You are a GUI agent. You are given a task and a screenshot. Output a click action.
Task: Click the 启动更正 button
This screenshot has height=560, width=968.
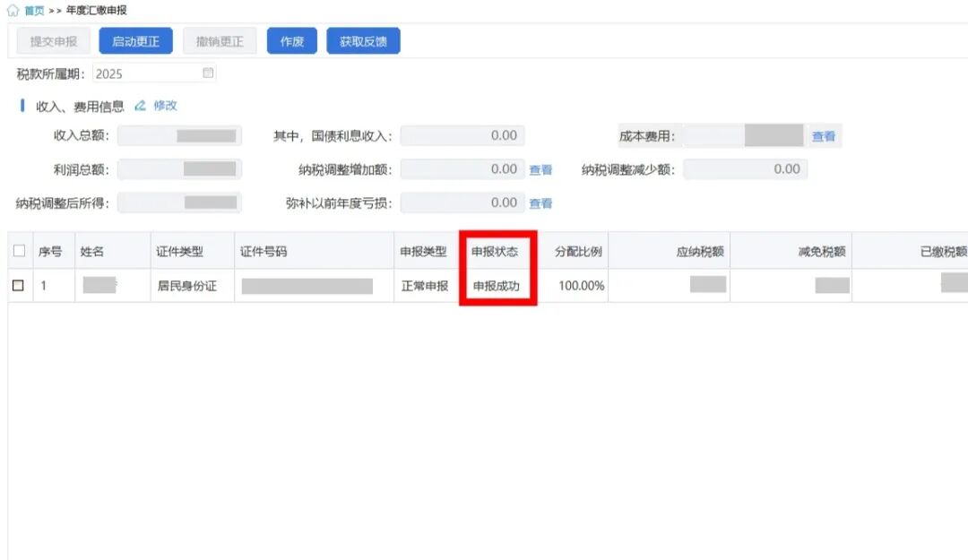pos(134,41)
